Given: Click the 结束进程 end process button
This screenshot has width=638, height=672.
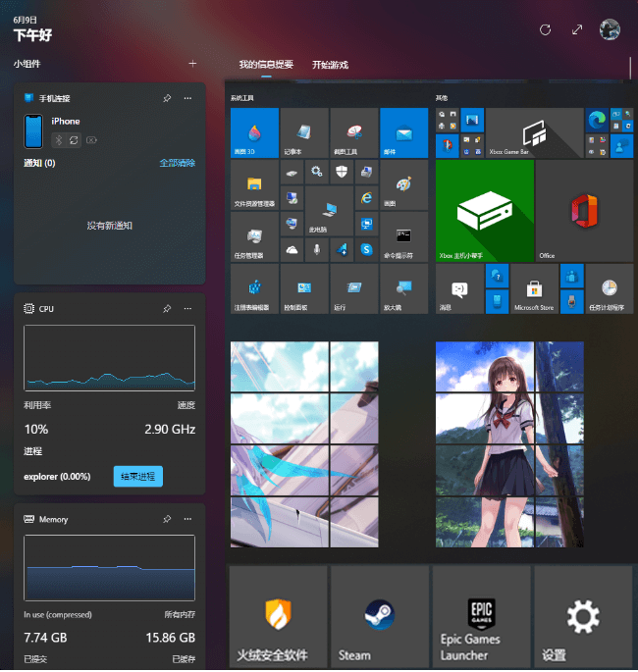Looking at the screenshot, I should [138, 477].
